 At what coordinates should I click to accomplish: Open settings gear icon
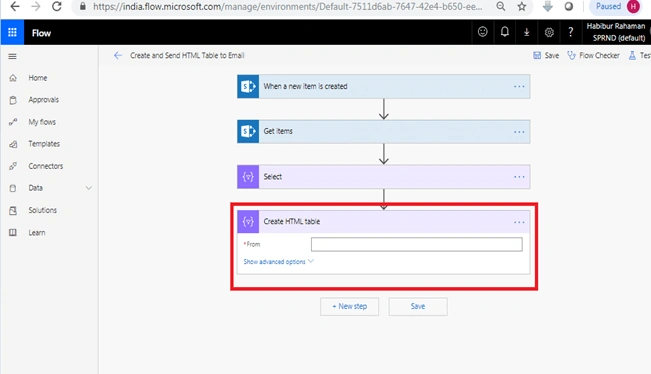point(549,32)
